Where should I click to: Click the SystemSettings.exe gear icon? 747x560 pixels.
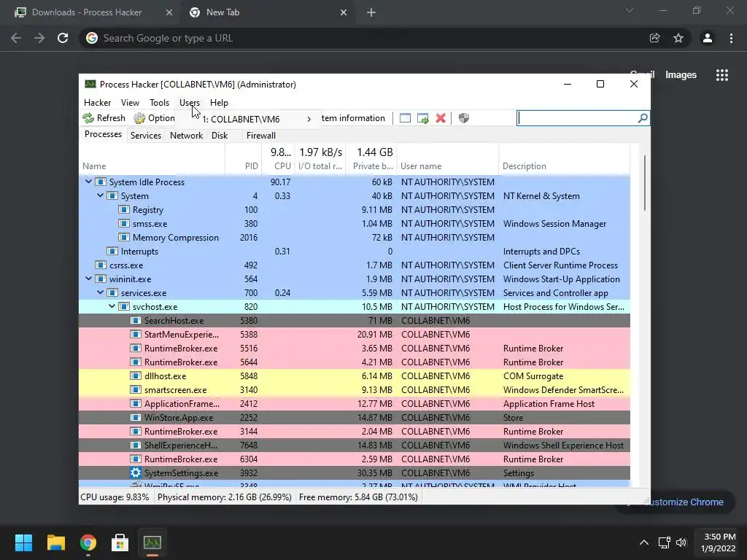tap(136, 472)
